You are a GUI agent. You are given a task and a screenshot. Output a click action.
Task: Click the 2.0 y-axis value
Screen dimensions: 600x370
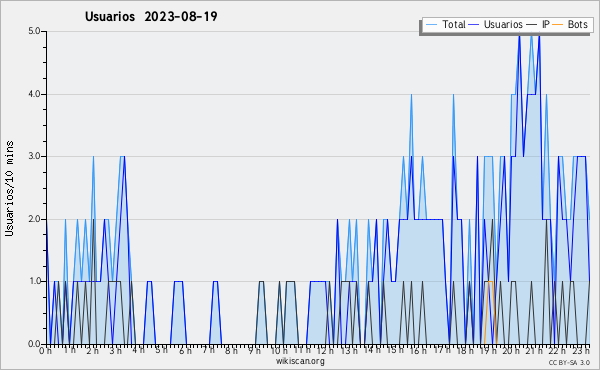34,219
